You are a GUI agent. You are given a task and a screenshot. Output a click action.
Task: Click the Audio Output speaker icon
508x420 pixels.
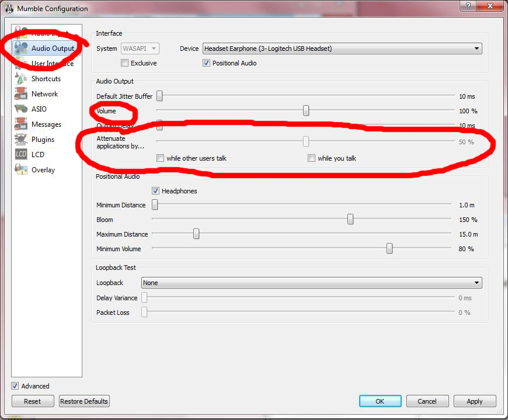[22, 48]
